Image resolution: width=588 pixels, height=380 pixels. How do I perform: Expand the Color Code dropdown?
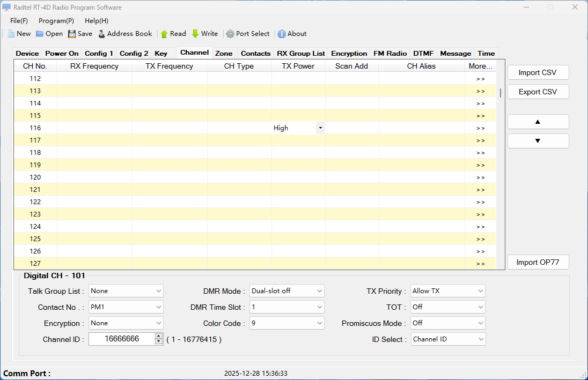pos(320,323)
